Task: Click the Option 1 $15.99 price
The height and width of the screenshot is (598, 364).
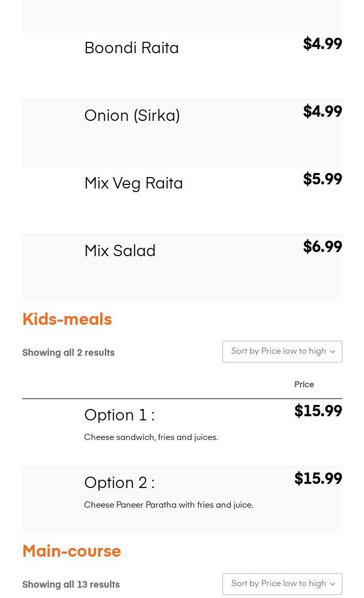Action: (x=318, y=412)
